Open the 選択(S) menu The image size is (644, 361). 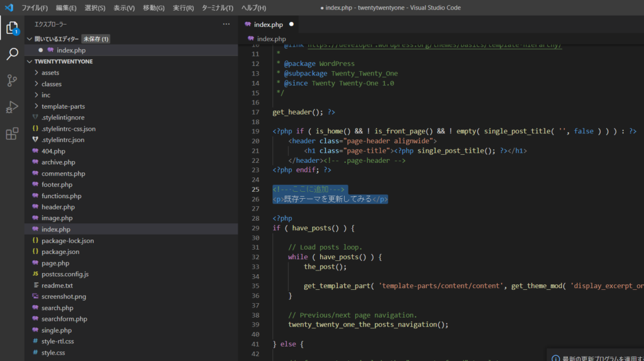click(x=95, y=8)
